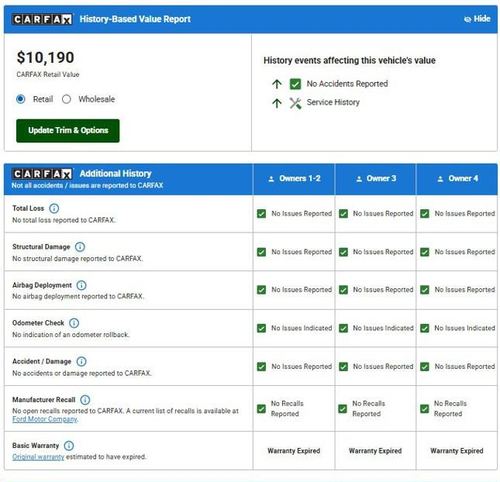Click info icon next to Manufacturer Recall
Image resolution: width=500 pixels, height=482 pixels.
(85, 399)
